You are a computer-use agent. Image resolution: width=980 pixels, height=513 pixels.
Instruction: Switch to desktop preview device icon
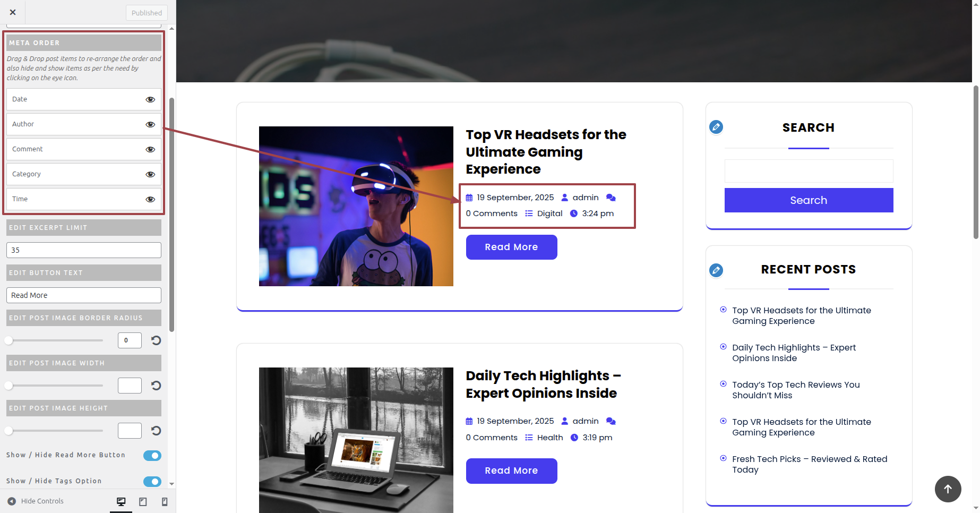click(121, 502)
